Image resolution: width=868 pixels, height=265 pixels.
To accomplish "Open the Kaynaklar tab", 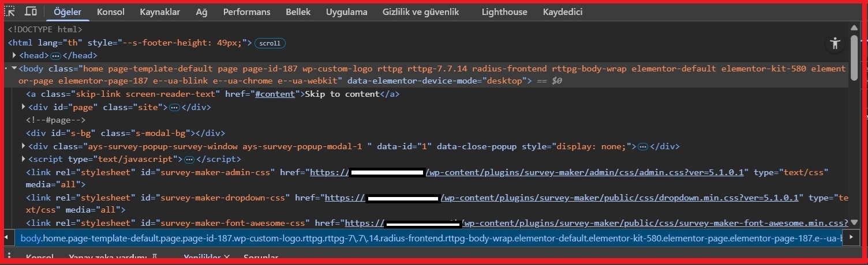I will click(160, 12).
